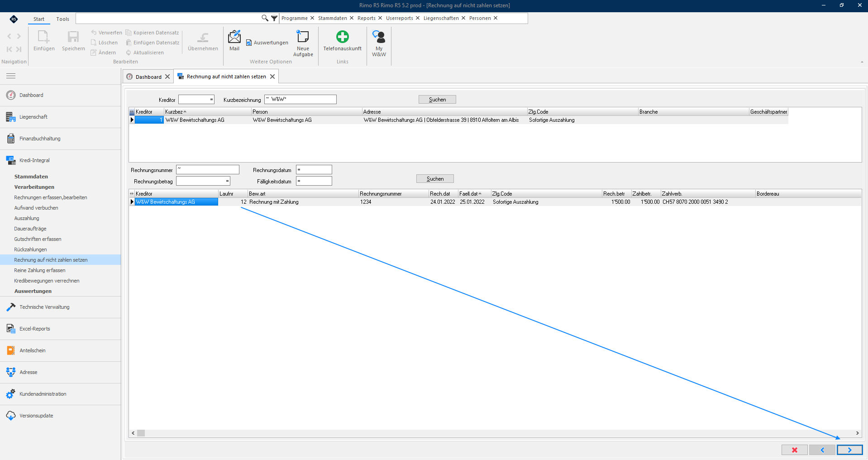Image resolution: width=868 pixels, height=460 pixels.
Task: Open the Kreditor operator dropdown
Action: 211,100
